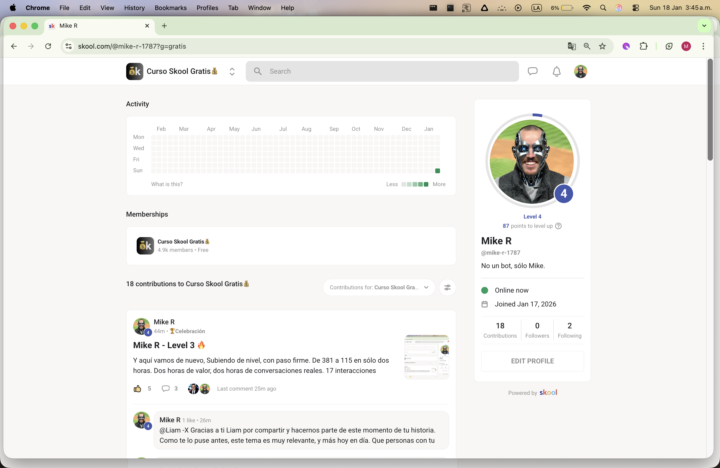Focus the Search field
720x468 pixels.
[x=382, y=71]
